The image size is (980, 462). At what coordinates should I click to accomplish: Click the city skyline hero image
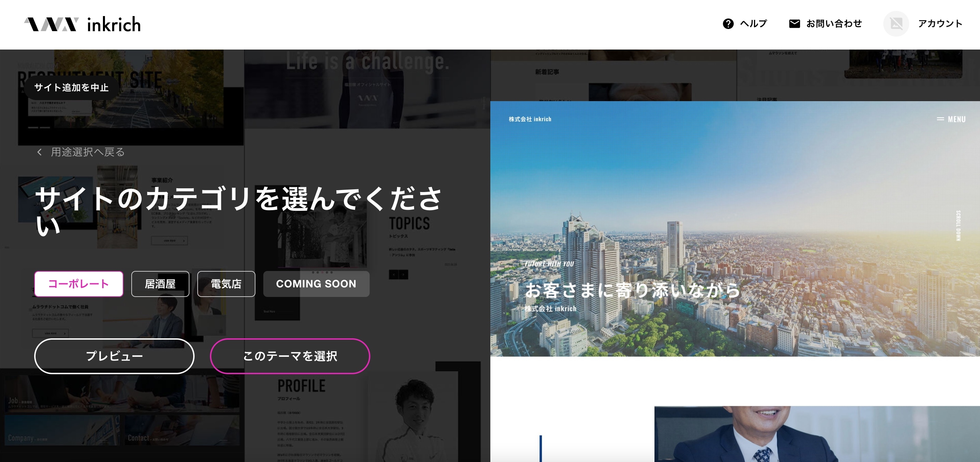[734, 229]
